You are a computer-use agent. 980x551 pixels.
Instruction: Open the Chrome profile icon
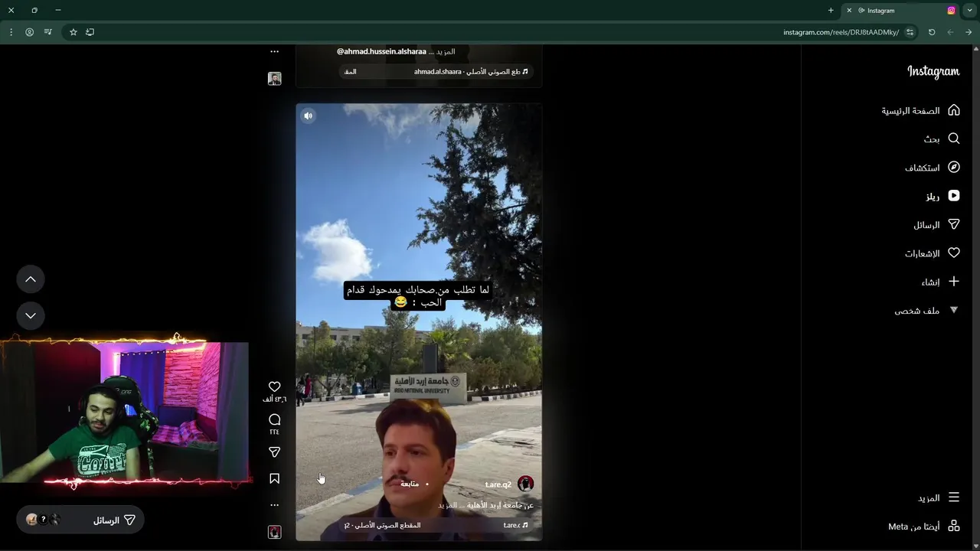29,32
